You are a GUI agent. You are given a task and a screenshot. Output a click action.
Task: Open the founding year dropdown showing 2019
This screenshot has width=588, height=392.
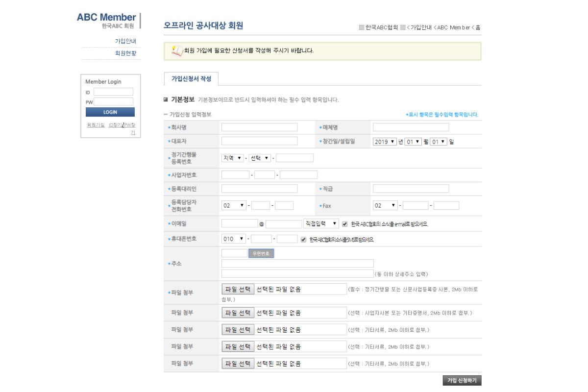tap(385, 142)
